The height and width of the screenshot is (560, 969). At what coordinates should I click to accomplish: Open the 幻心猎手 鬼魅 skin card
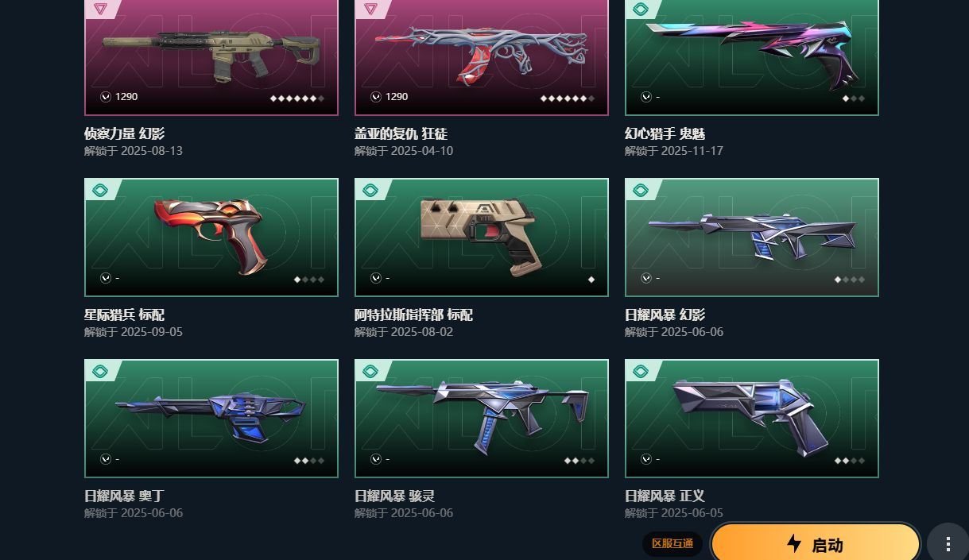pos(752,57)
